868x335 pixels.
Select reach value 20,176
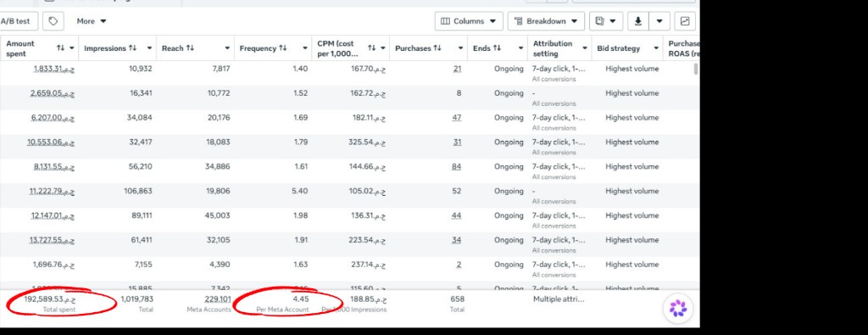(218, 117)
